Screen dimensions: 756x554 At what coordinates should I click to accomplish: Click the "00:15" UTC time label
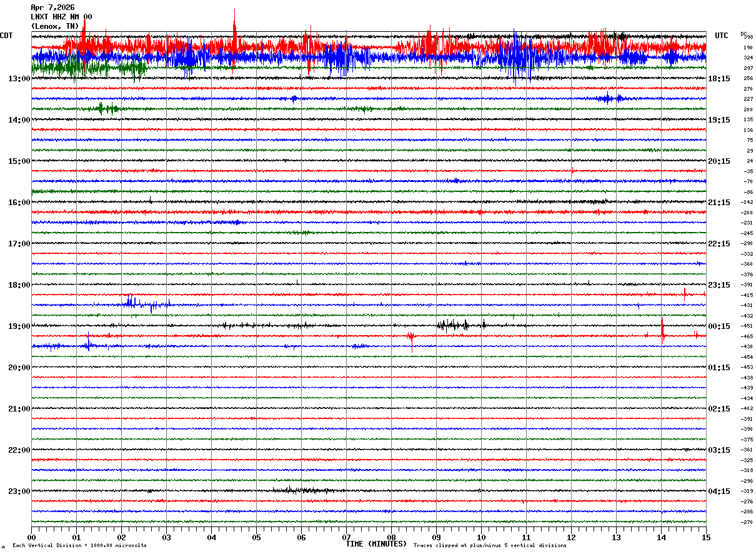click(x=719, y=326)
